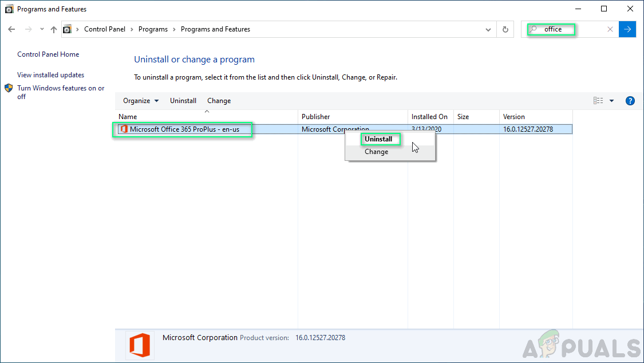The height and width of the screenshot is (363, 644).
Task: Sort by the Installed On column header
Action: pyautogui.click(x=430, y=117)
